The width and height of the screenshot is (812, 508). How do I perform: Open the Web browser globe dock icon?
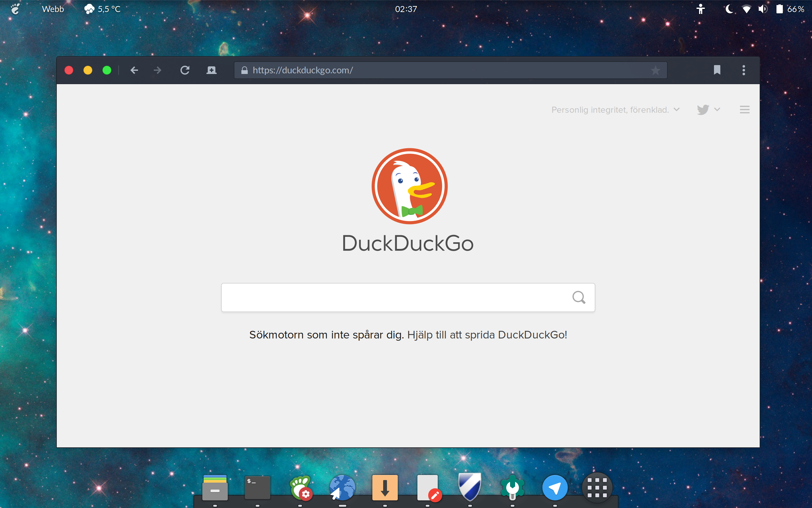[x=342, y=487]
